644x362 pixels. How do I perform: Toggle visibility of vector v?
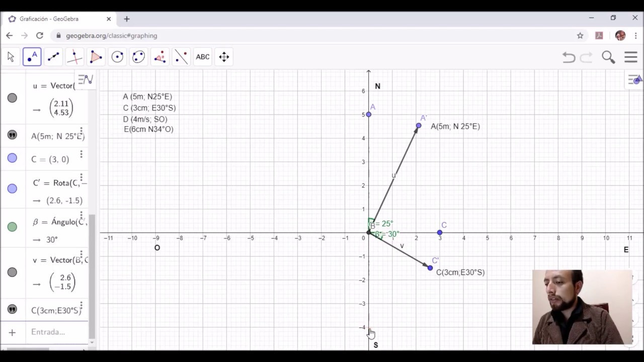12,272
